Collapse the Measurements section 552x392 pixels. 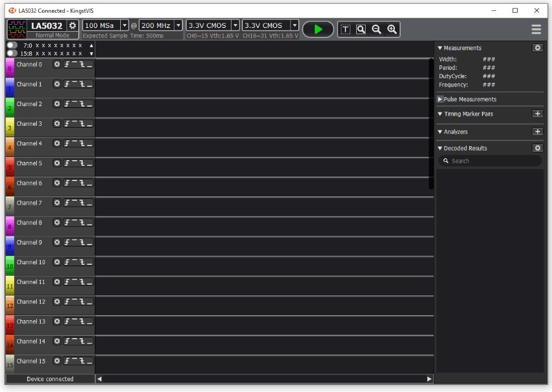click(x=439, y=48)
